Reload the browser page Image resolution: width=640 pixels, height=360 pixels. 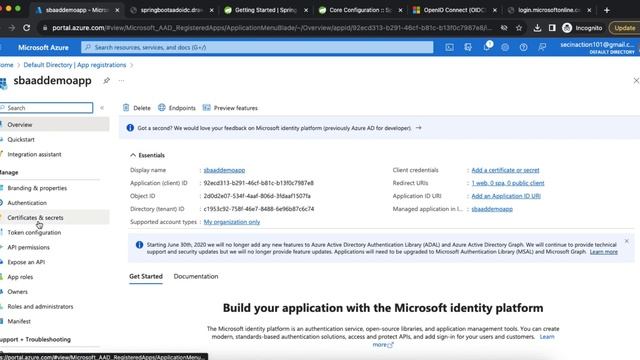tap(27, 28)
